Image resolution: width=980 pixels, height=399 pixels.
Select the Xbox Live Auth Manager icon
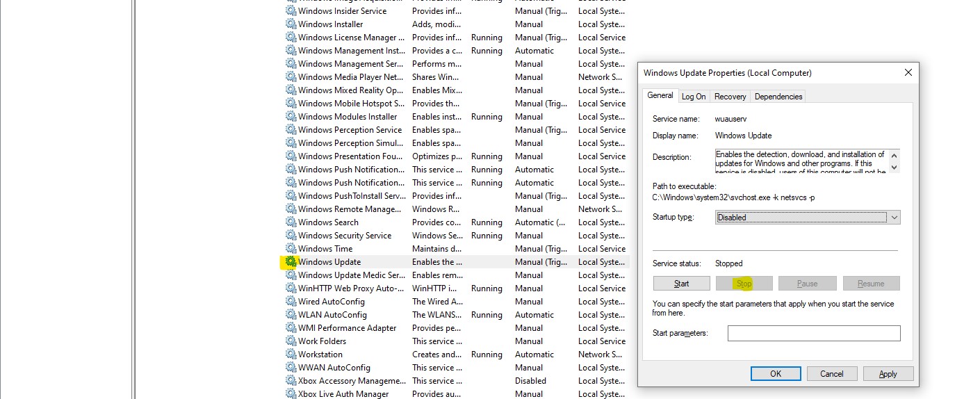[291, 394]
